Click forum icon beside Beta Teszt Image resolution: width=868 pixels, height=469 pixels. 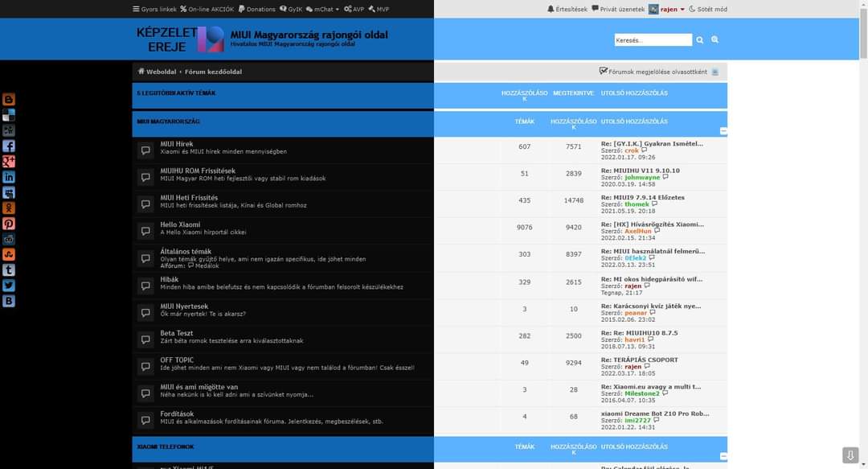[x=145, y=339]
